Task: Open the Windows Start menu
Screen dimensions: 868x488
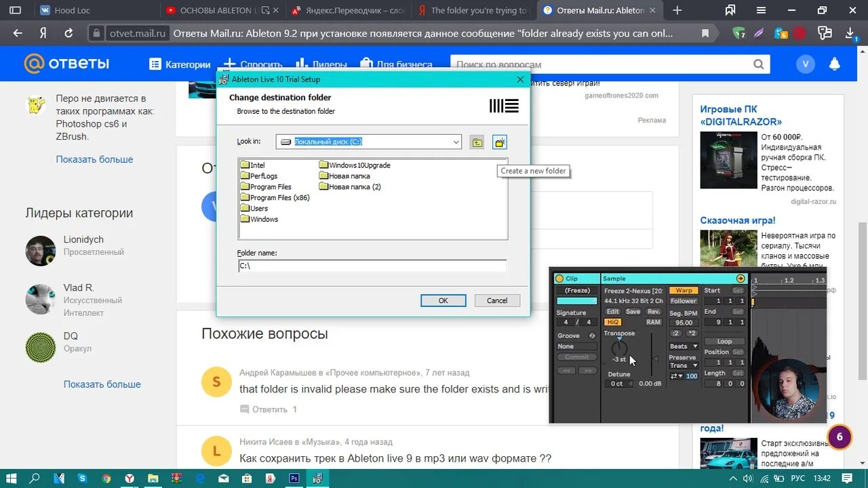Action: coord(10,478)
